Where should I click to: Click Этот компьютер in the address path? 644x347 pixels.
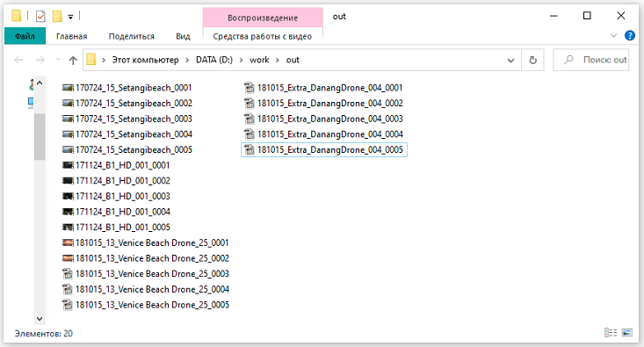tap(145, 60)
